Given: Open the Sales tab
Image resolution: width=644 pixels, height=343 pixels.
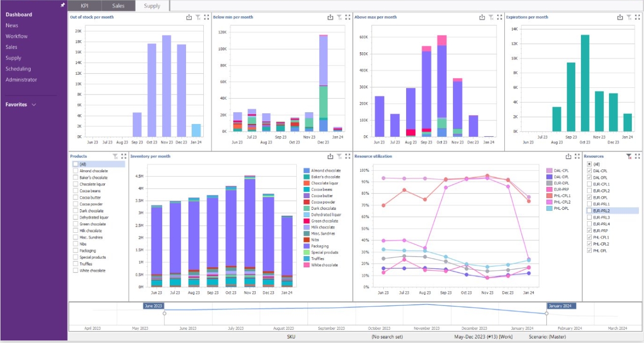Looking at the screenshot, I should pos(118,6).
